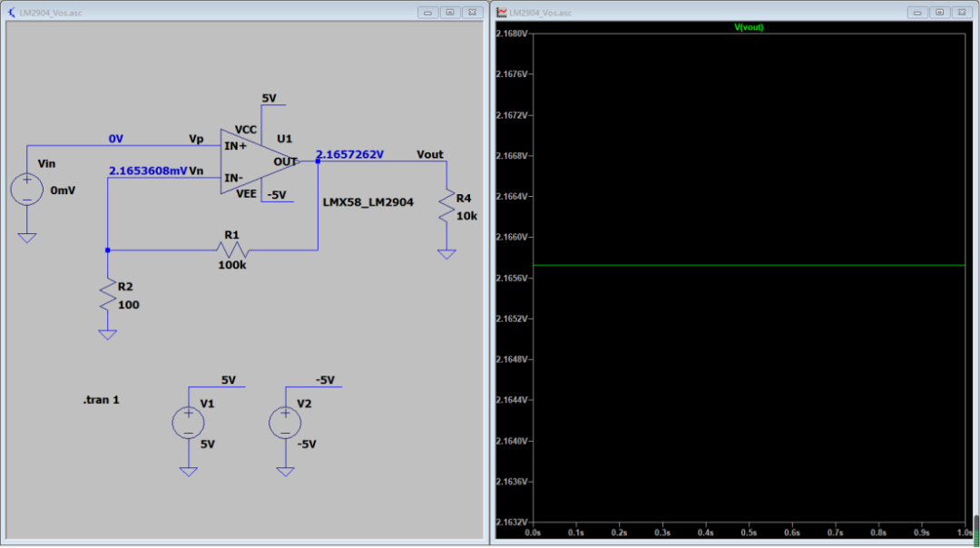Image resolution: width=980 pixels, height=548 pixels.
Task: Click resistor R1 100k symbol
Action: (232, 250)
